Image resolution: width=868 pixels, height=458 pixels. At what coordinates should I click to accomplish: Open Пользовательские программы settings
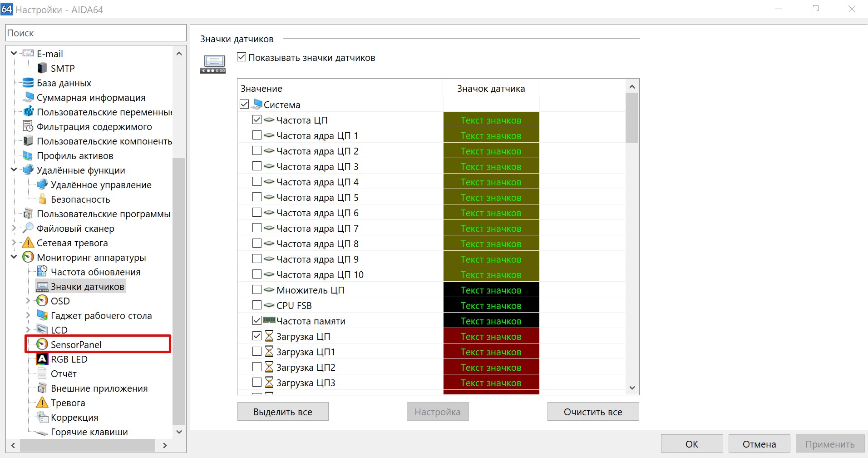point(104,214)
